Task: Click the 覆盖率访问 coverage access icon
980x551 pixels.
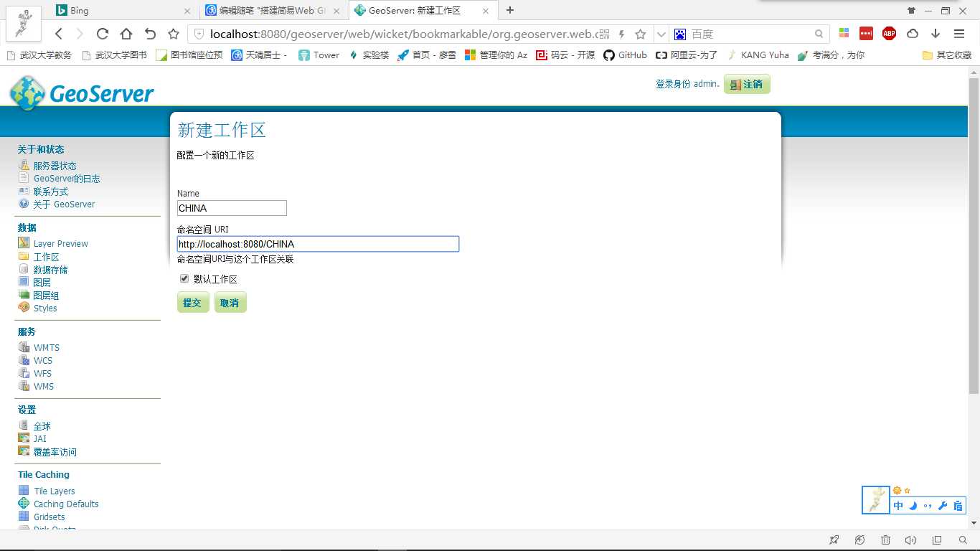Action: click(x=24, y=451)
